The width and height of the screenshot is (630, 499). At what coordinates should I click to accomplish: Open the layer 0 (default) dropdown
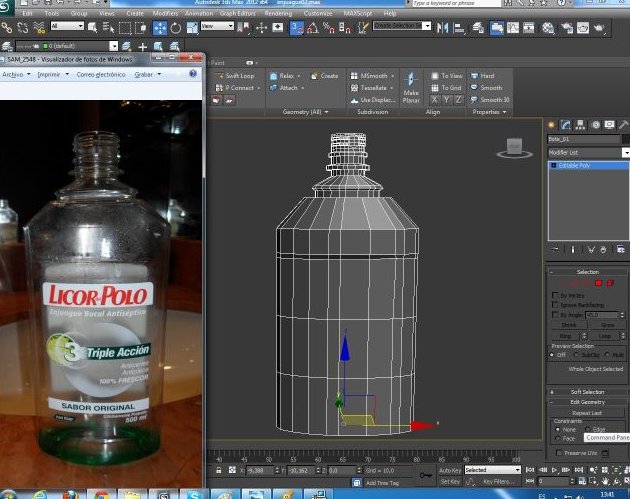[67, 46]
